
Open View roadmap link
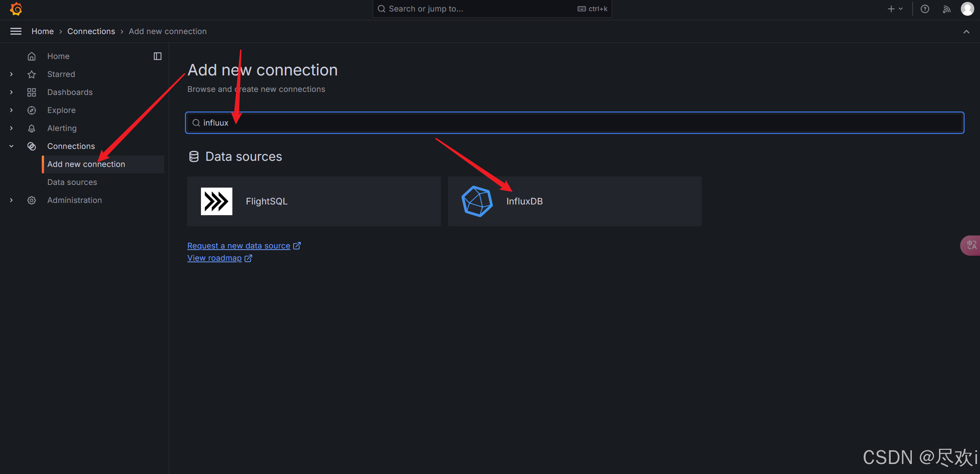220,258
